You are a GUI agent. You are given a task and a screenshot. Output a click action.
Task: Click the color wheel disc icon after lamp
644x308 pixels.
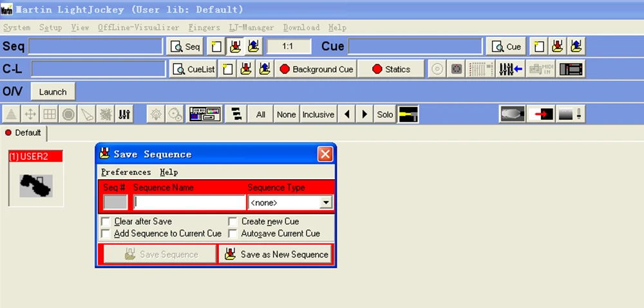tap(175, 114)
